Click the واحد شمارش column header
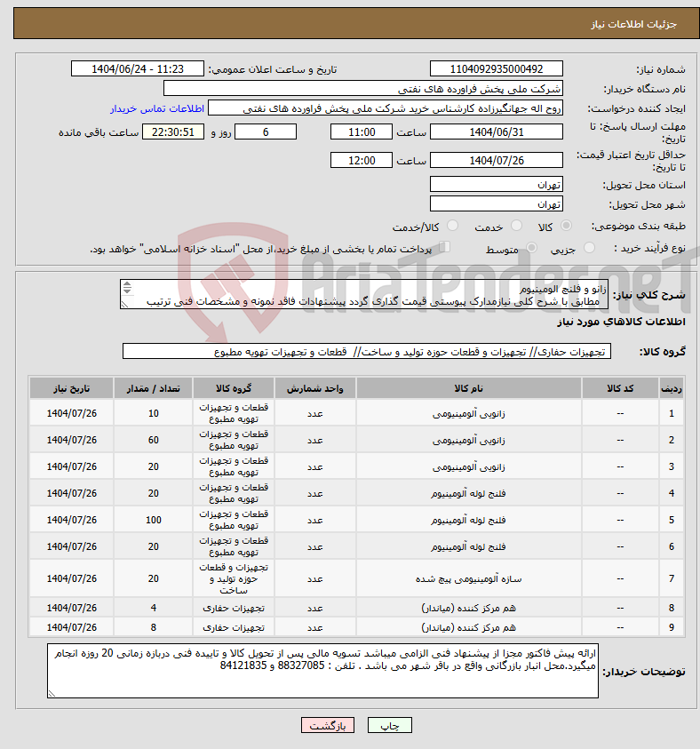The height and width of the screenshot is (749, 700). [x=315, y=388]
